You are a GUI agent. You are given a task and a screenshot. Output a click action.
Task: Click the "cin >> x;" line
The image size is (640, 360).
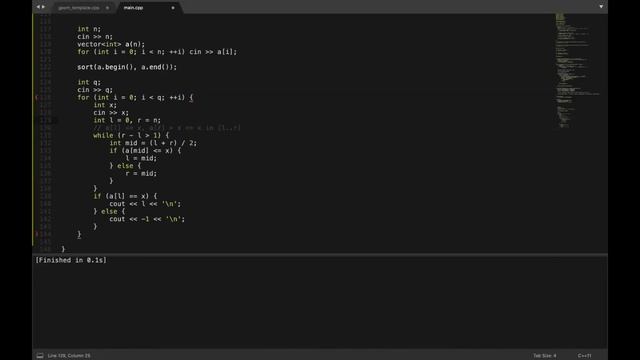tap(111, 113)
